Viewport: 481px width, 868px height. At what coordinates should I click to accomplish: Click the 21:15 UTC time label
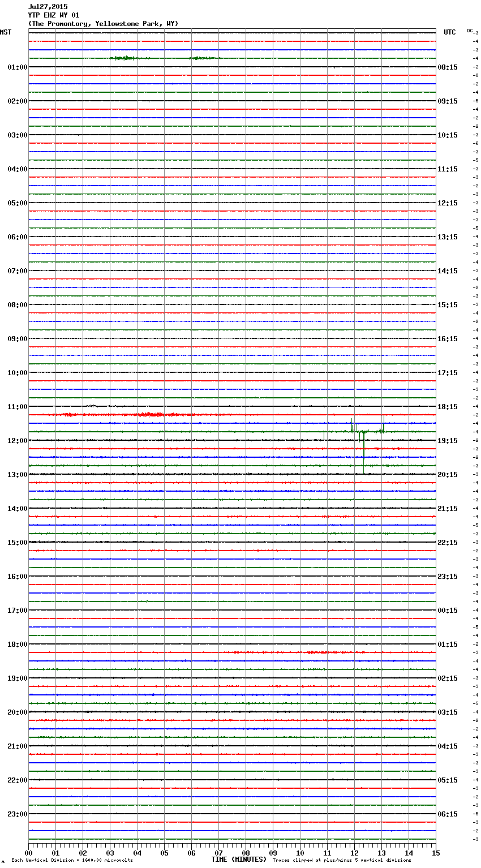point(448,509)
